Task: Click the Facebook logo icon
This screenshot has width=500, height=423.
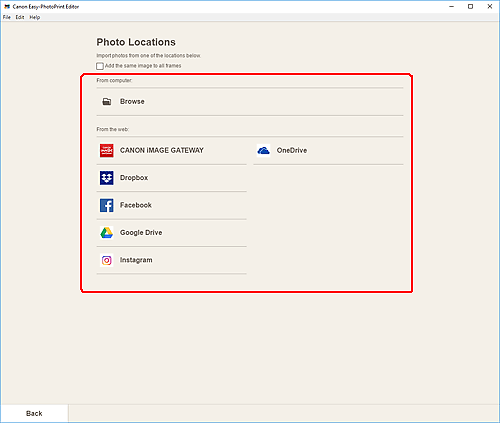Action: (107, 205)
